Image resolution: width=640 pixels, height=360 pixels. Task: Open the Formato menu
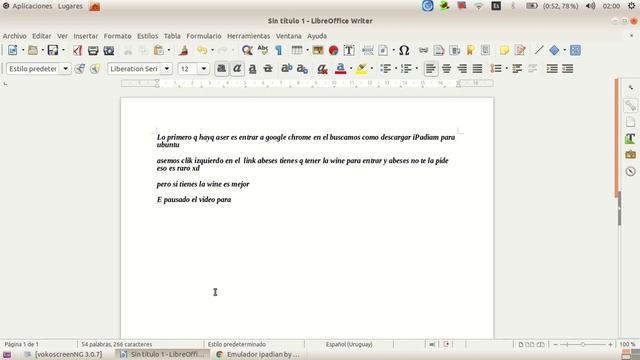[118, 36]
